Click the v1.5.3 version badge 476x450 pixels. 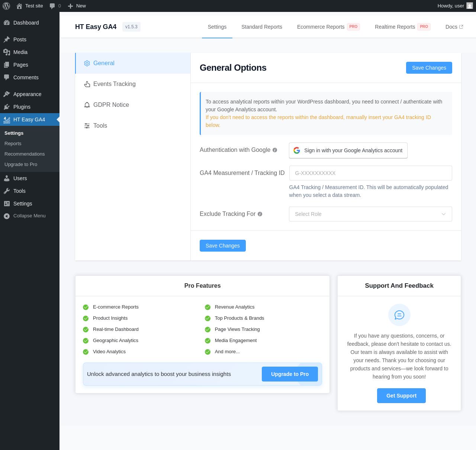click(x=131, y=27)
